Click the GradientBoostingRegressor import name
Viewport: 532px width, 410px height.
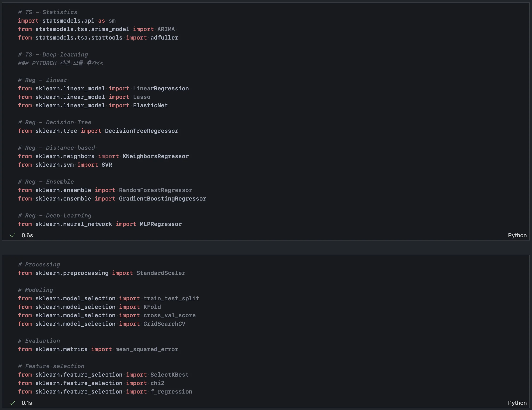pos(163,199)
